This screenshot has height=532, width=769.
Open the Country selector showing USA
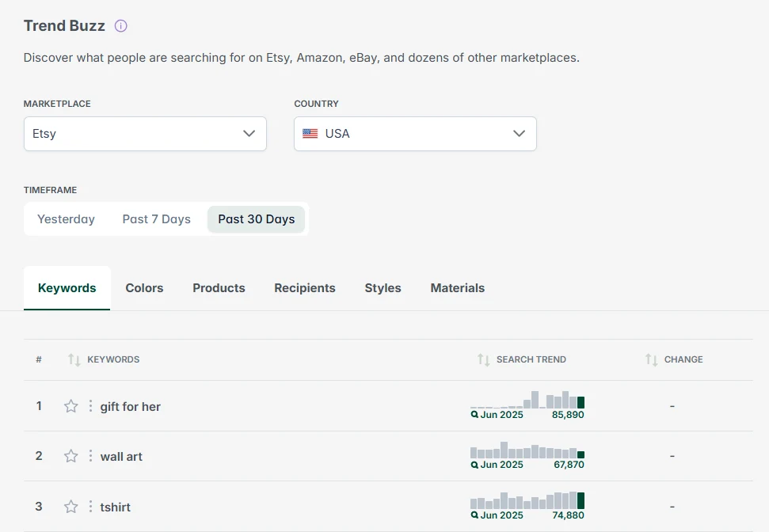(x=414, y=133)
